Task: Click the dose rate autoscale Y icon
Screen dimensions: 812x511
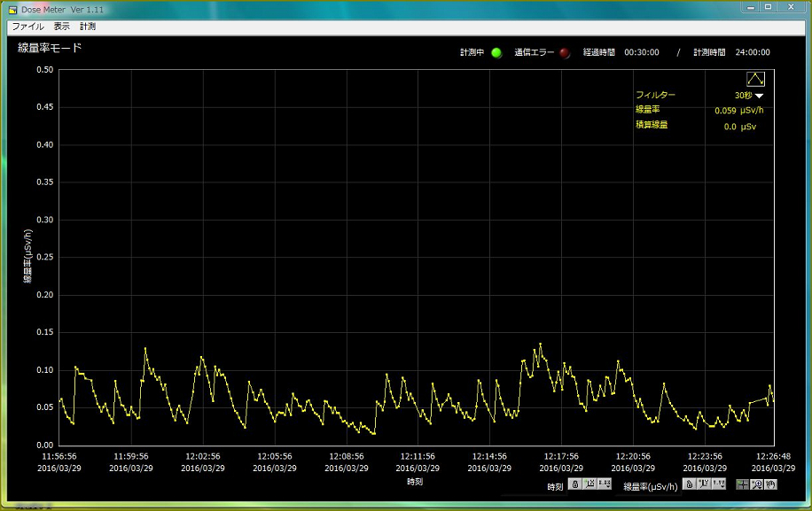Action: (704, 484)
